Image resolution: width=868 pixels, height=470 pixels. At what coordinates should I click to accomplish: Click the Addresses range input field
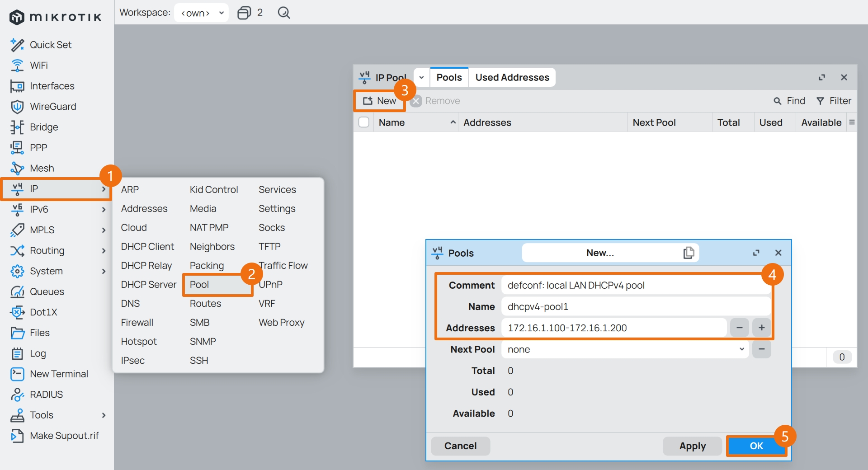point(613,328)
